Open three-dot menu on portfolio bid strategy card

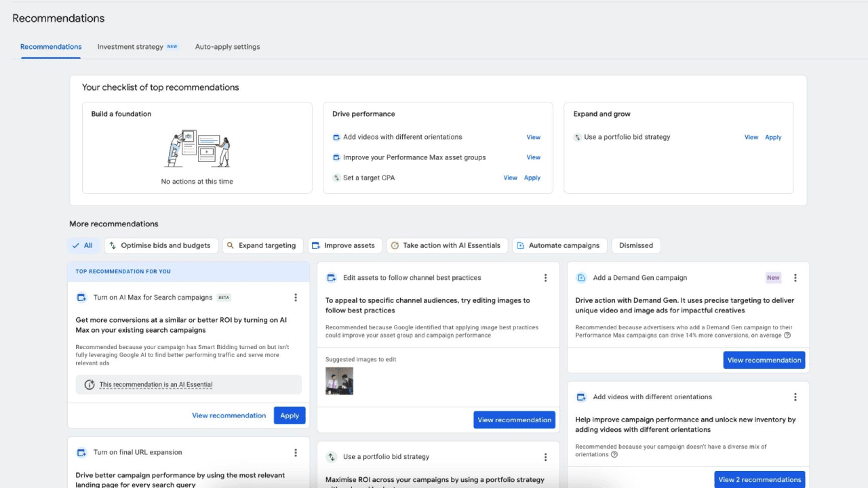(x=545, y=457)
